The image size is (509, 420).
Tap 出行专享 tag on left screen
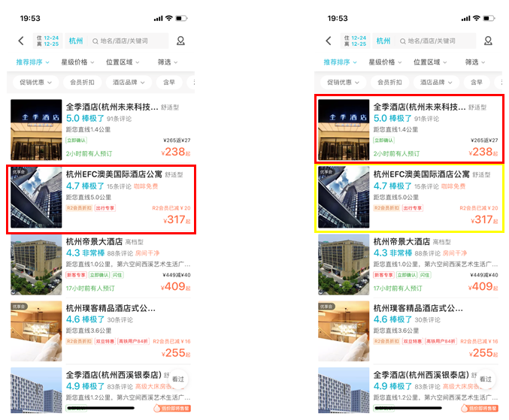(105, 208)
